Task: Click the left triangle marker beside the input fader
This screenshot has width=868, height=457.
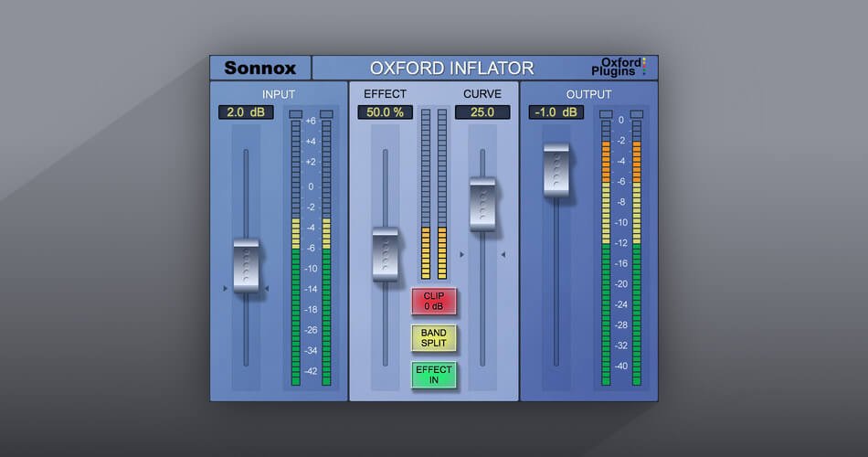Action: point(225,289)
